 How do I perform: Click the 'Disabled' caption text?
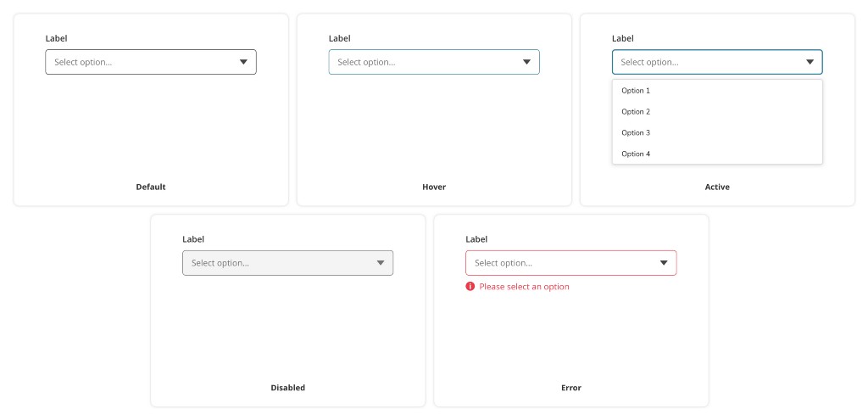pyautogui.click(x=288, y=388)
